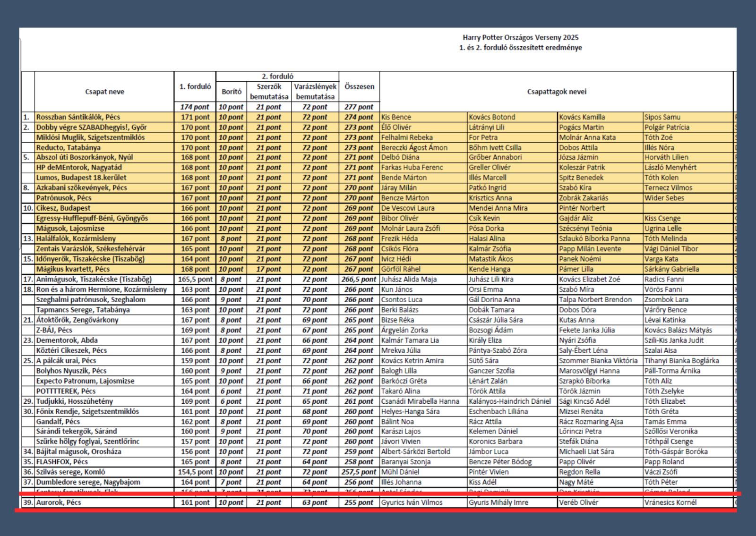The image size is (756, 536).
Task: Click team 'Miklósi Muglik, Szigetszentmiklós'
Action: click(91, 137)
